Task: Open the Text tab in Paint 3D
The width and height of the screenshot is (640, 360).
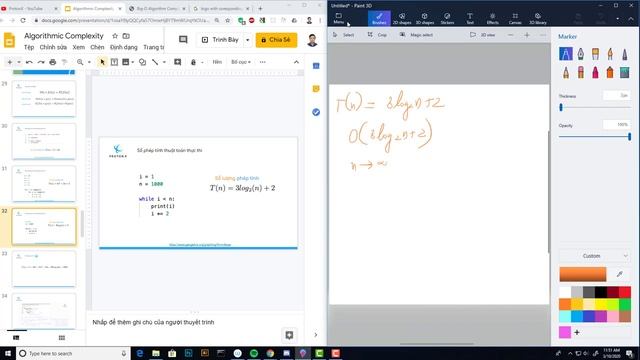Action: point(470,18)
